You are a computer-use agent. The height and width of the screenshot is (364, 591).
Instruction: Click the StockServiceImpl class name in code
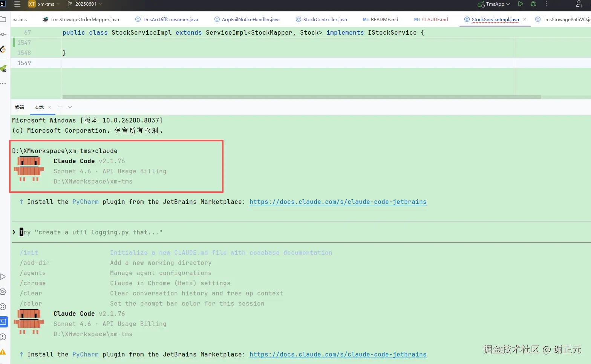(x=142, y=32)
